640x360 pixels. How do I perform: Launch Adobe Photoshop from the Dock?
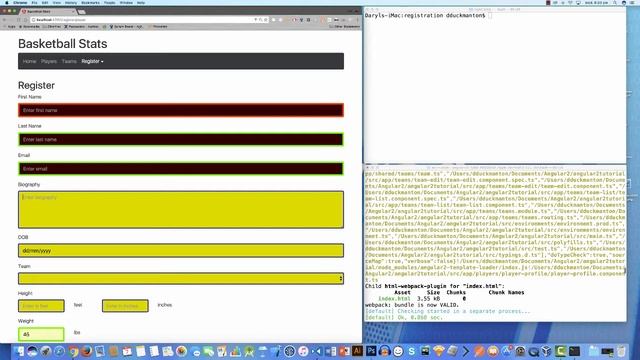tap(371, 351)
